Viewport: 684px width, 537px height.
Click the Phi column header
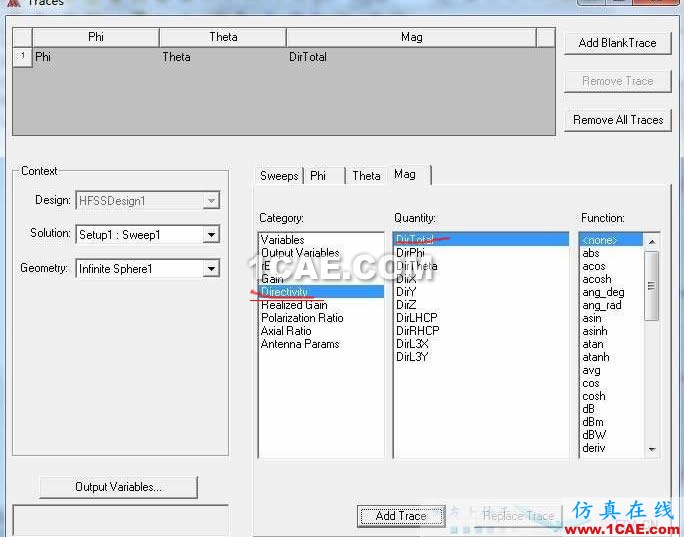(96, 37)
